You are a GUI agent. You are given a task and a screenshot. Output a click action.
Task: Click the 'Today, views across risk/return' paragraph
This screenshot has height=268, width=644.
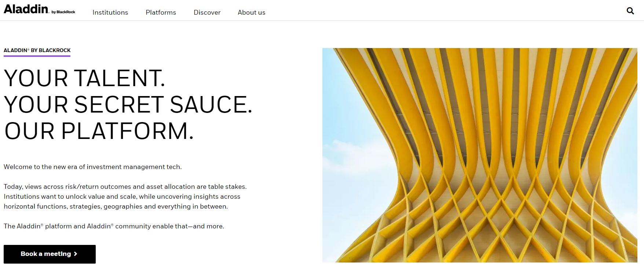click(x=125, y=197)
